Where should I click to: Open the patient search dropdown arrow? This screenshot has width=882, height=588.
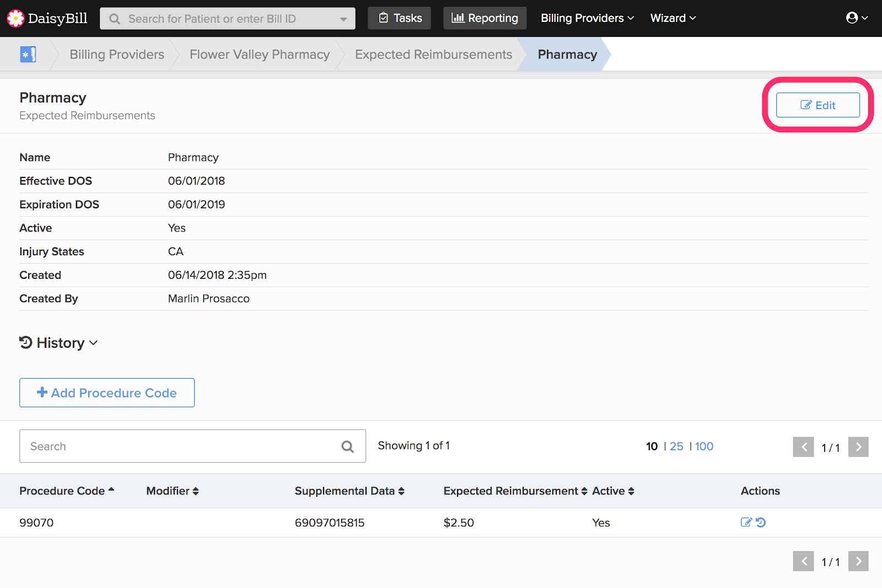coord(343,19)
